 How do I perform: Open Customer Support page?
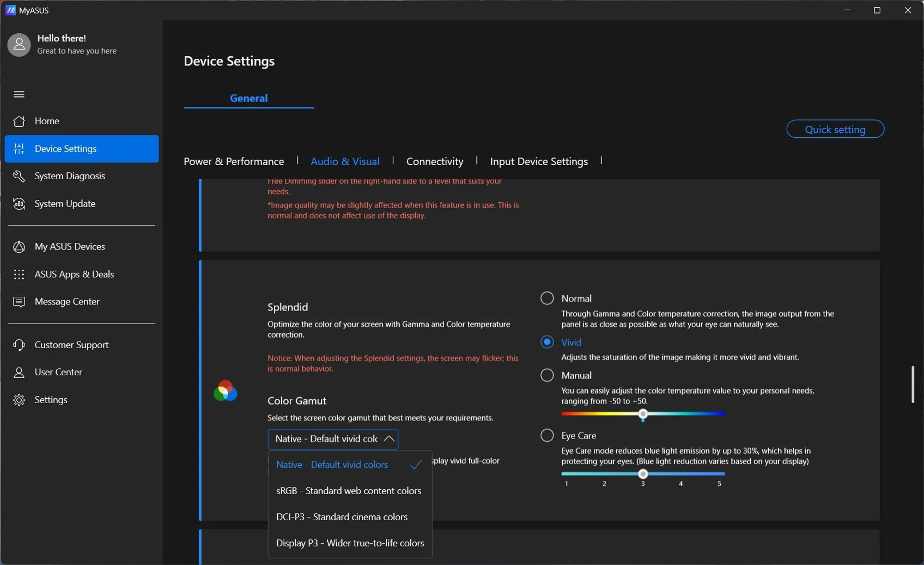[82, 345]
